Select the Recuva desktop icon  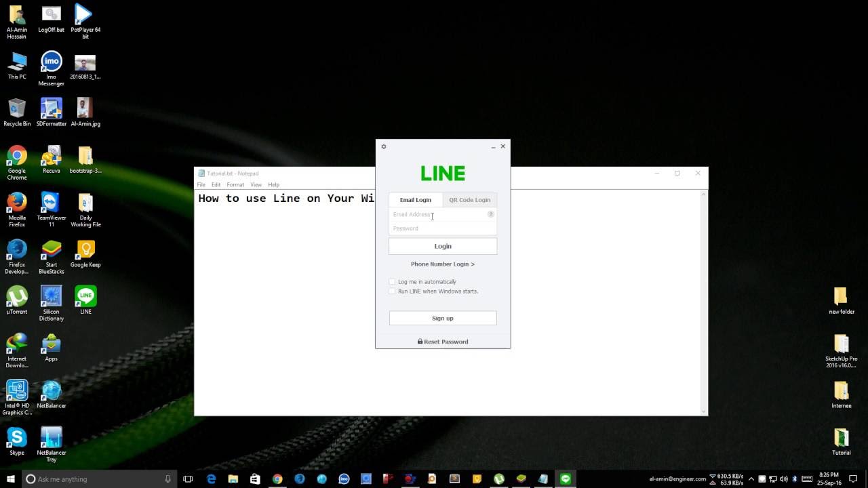(x=52, y=159)
